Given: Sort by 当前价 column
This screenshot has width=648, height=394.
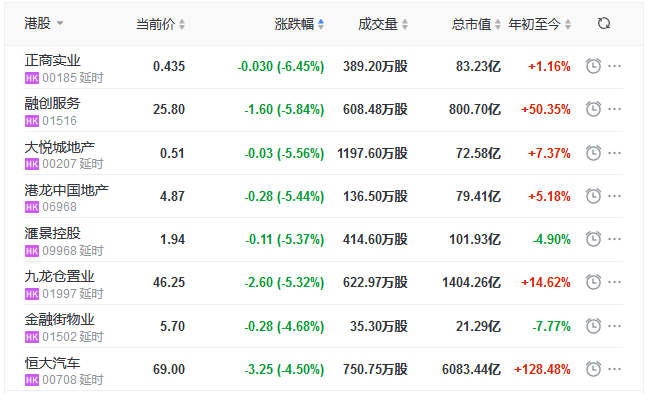Looking at the screenshot, I should [160, 24].
